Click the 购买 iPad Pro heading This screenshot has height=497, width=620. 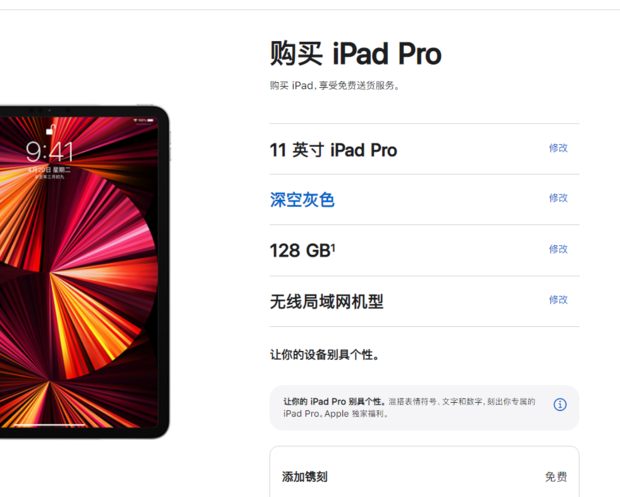pyautogui.click(x=355, y=54)
